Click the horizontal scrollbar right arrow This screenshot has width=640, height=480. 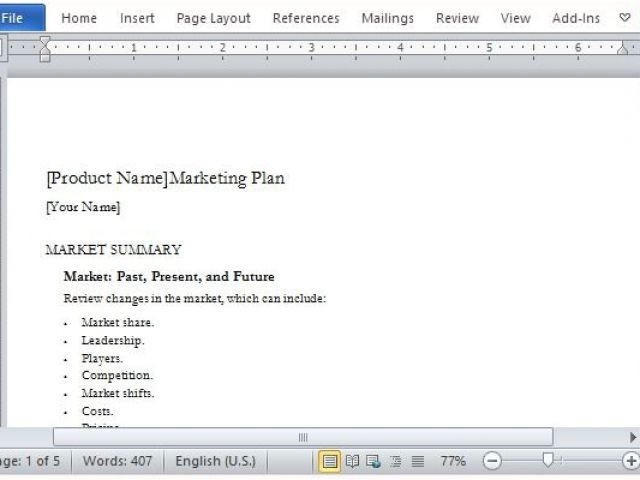click(633, 437)
